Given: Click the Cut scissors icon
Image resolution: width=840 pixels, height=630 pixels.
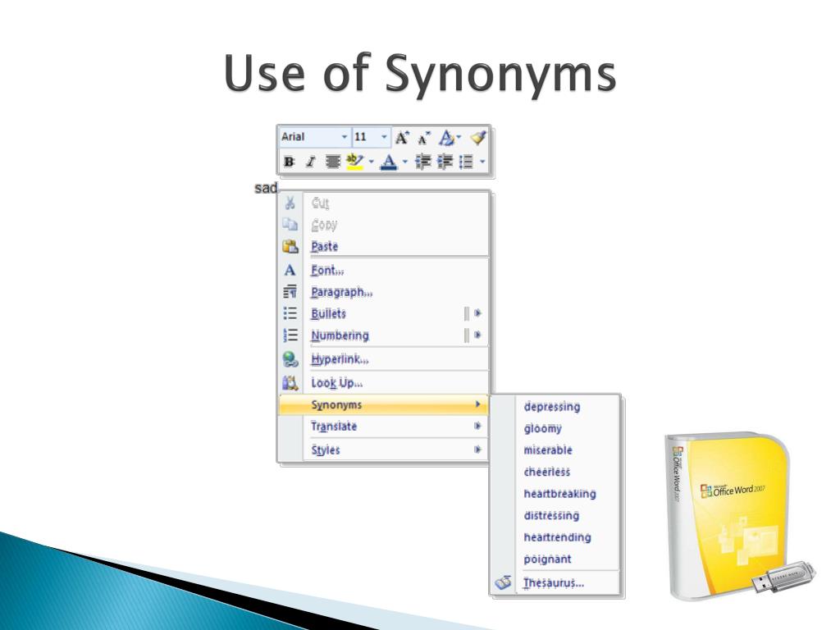Looking at the screenshot, I should 290,203.
